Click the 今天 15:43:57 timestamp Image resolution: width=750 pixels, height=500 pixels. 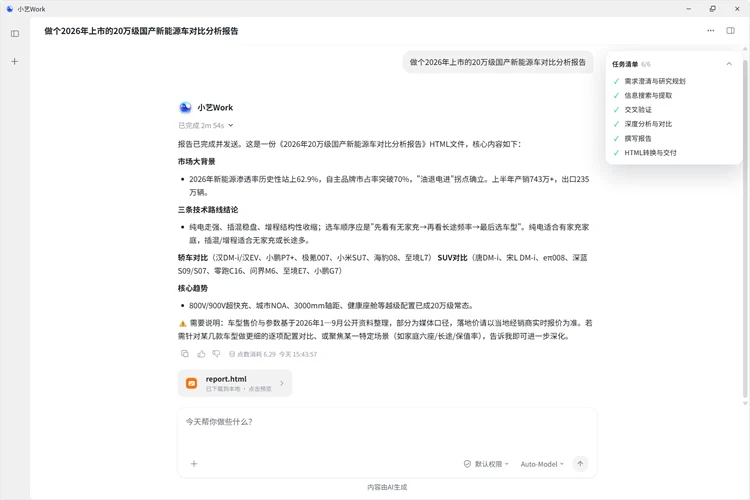(298, 355)
